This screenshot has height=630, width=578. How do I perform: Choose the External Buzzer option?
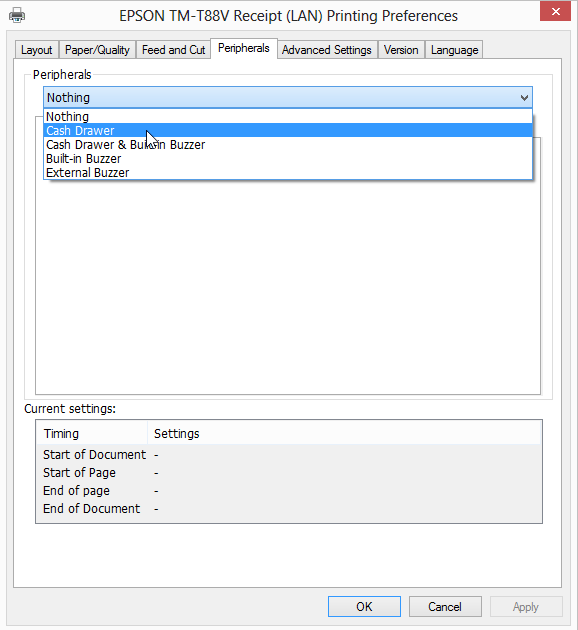[288, 172]
